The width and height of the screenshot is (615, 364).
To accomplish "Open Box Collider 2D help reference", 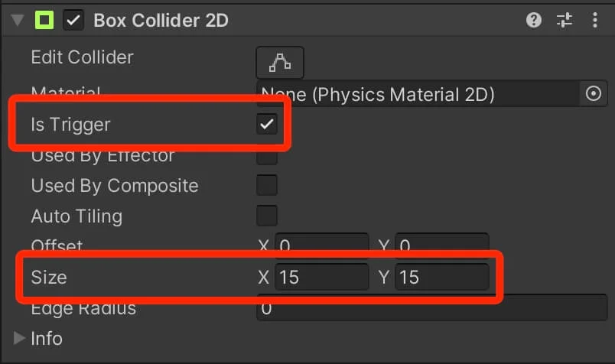I will click(533, 20).
